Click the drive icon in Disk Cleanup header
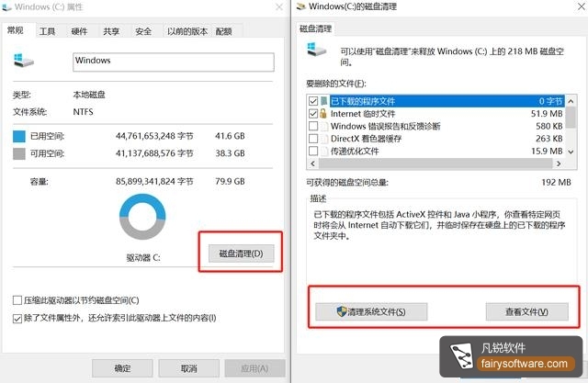588x383 pixels. click(x=316, y=50)
